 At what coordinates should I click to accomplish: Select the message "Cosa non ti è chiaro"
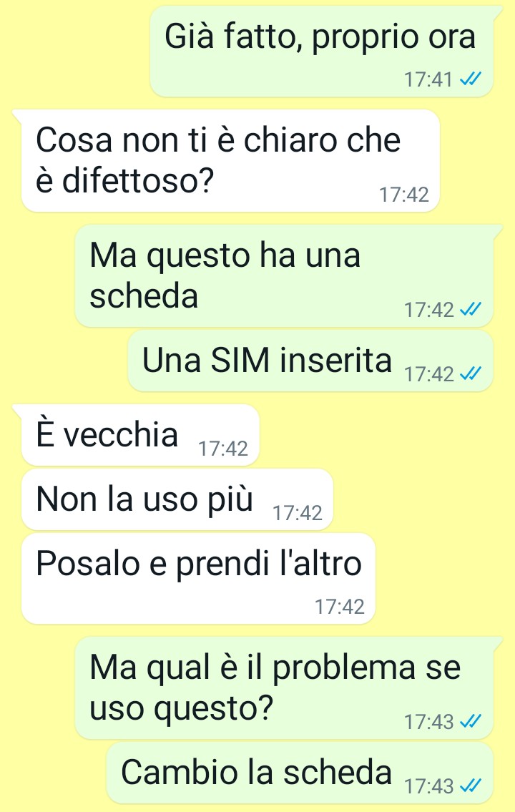click(x=230, y=160)
